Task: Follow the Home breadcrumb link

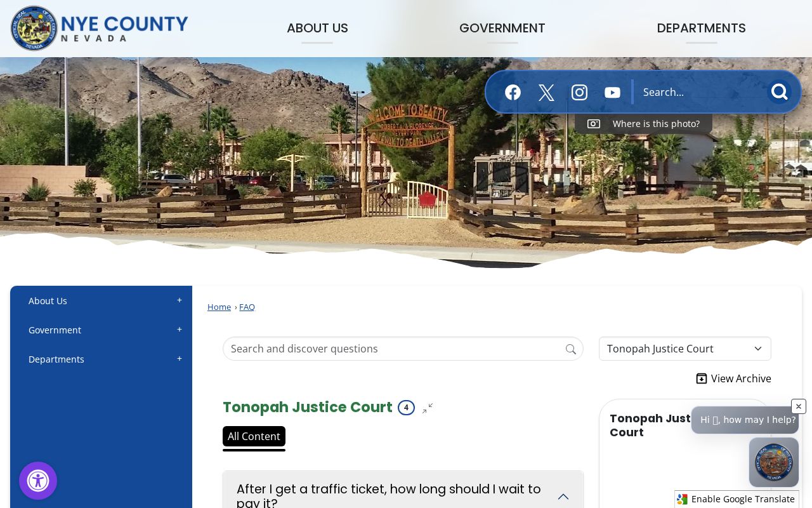Action: point(219,307)
